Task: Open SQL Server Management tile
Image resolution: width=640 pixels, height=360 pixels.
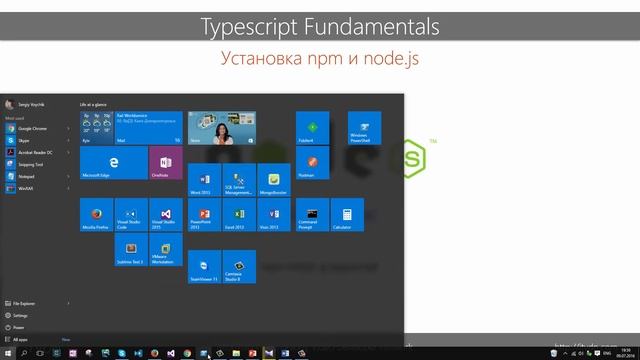Action: tap(239, 180)
